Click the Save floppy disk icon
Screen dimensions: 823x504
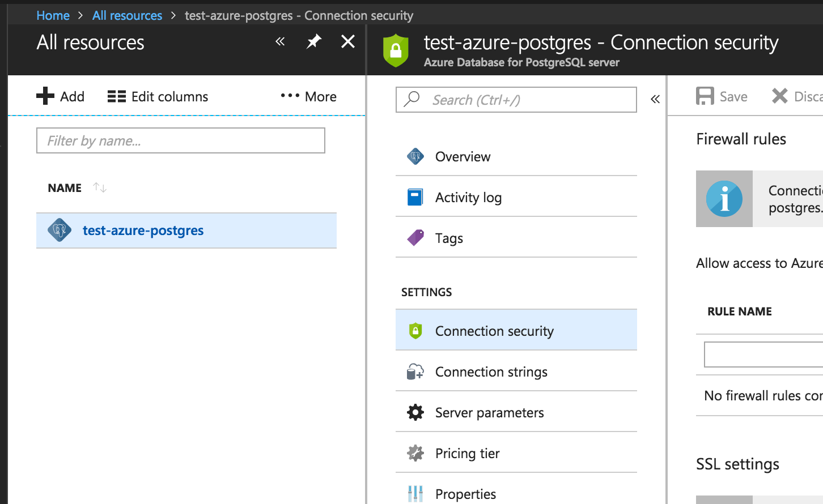point(705,96)
